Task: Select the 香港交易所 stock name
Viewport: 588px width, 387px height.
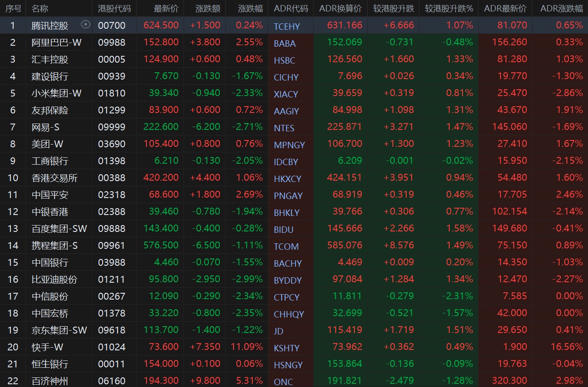Action: [x=54, y=178]
